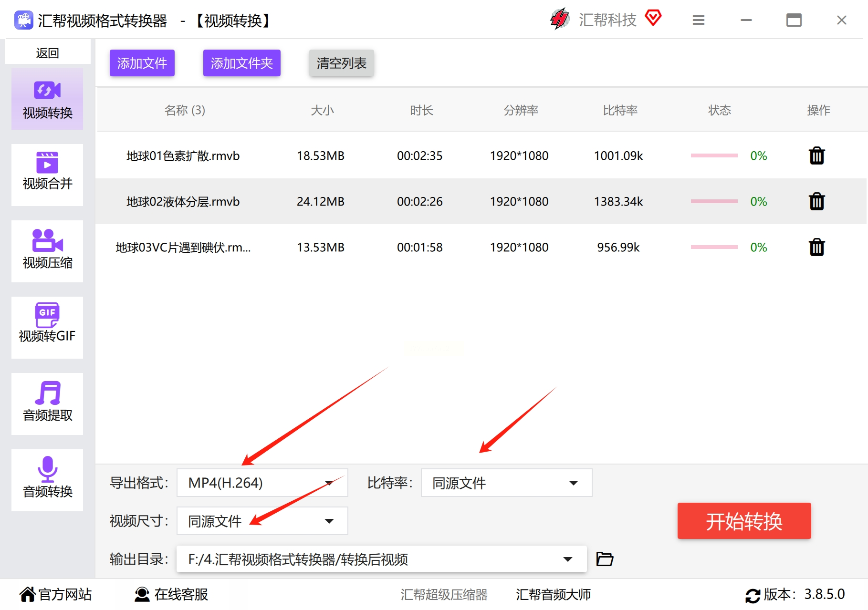Open the hamburger menu in title bar

(698, 20)
